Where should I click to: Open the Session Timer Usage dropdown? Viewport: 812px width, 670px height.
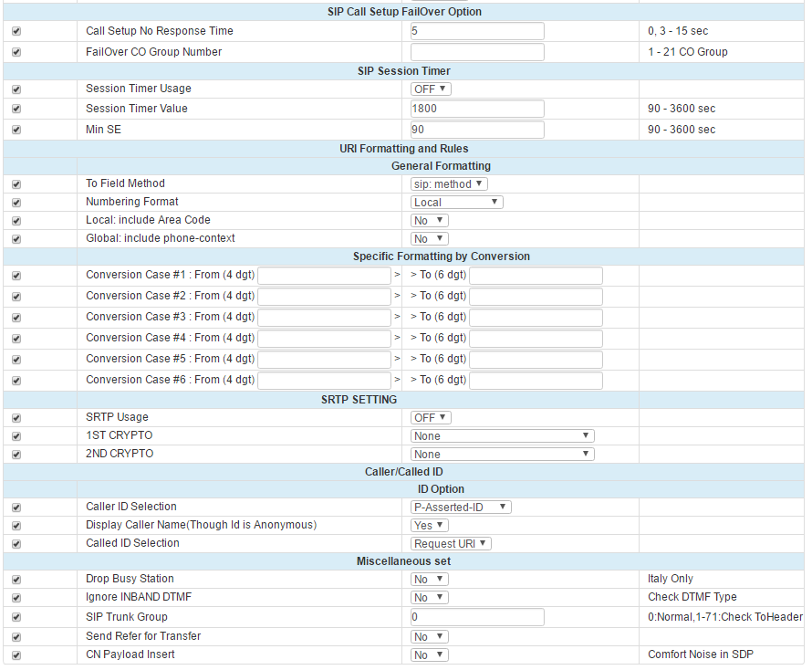pos(431,89)
